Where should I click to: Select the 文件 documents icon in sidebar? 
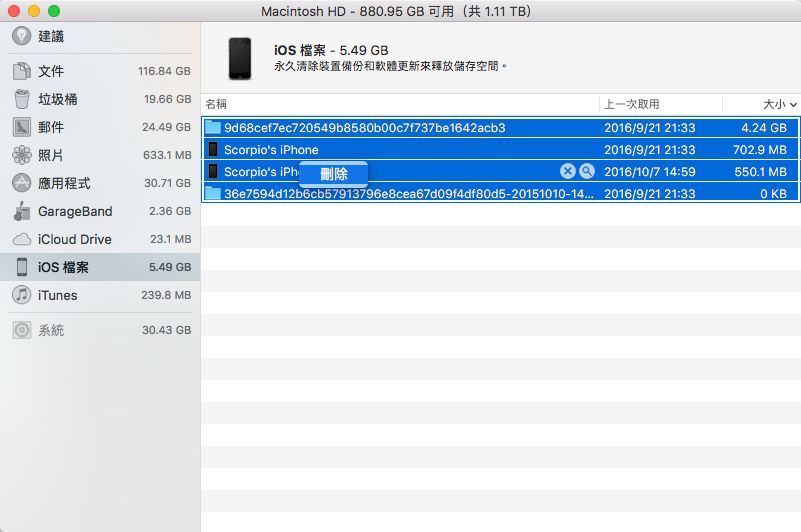pos(21,71)
